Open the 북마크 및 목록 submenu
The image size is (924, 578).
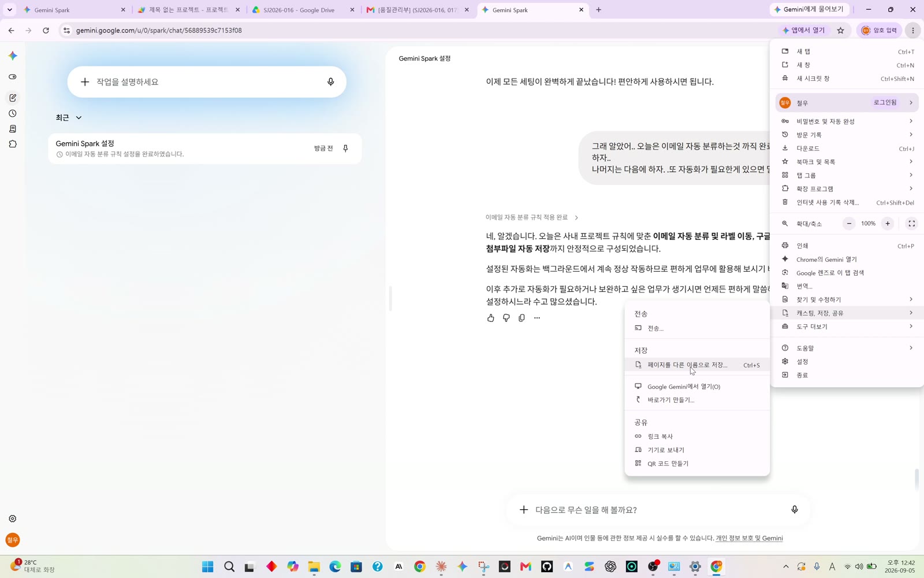pos(847,162)
